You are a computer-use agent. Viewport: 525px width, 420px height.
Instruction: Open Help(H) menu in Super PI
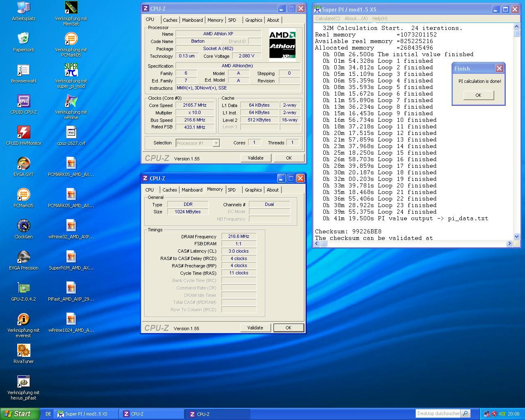[380, 18]
